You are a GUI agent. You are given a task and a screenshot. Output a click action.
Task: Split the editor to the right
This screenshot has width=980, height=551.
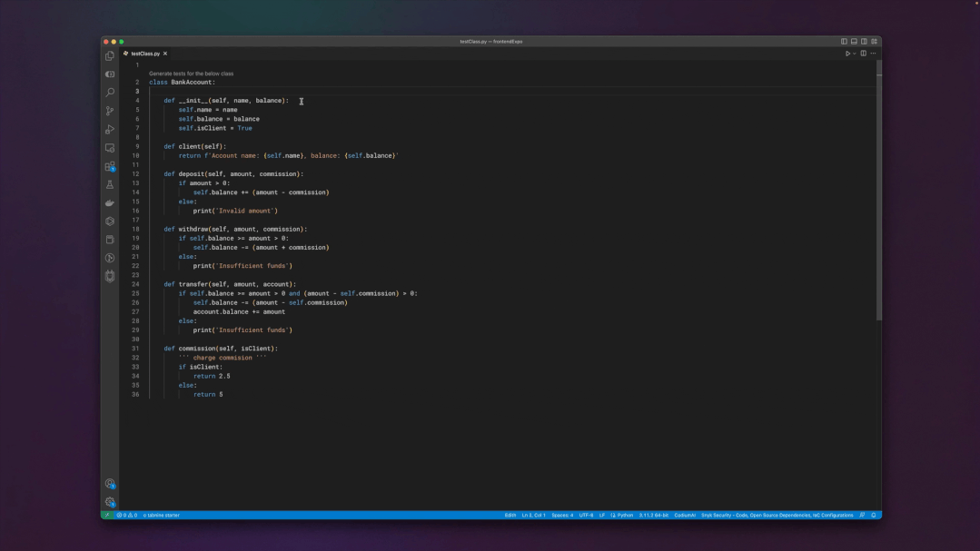click(864, 54)
